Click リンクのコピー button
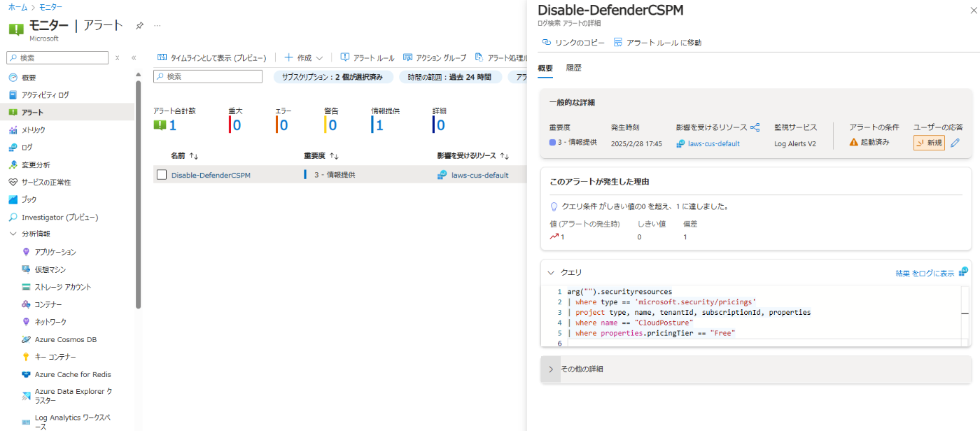 (573, 43)
